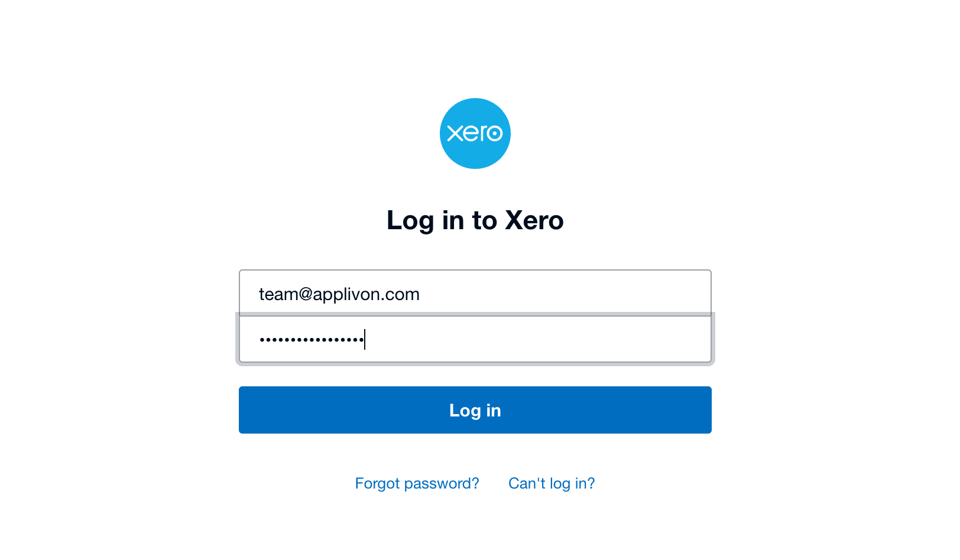
Task: Click on the masked password dots
Action: point(312,340)
